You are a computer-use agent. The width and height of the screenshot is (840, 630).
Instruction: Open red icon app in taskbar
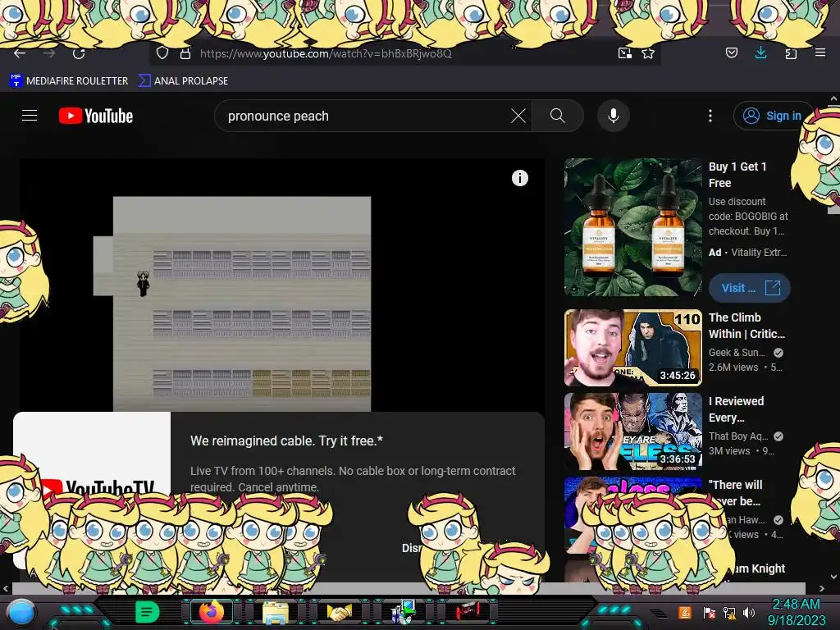pyautogui.click(x=468, y=612)
